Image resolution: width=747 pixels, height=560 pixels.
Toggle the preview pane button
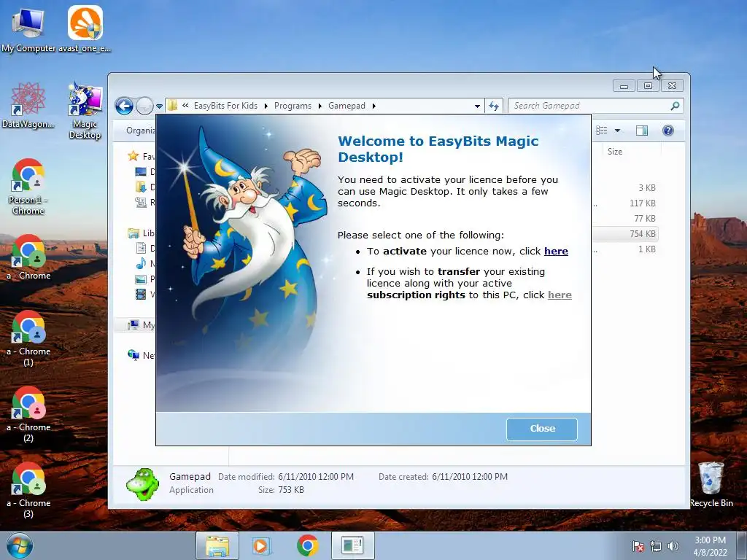[x=642, y=131]
